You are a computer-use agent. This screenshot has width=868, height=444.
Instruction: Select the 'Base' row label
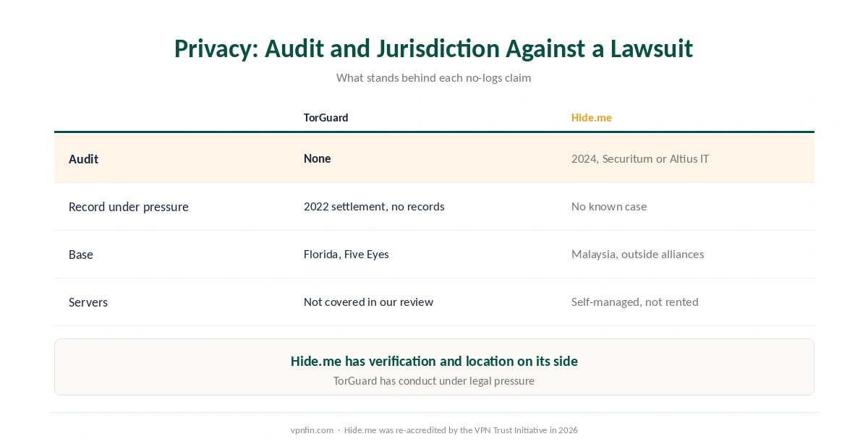tap(81, 255)
